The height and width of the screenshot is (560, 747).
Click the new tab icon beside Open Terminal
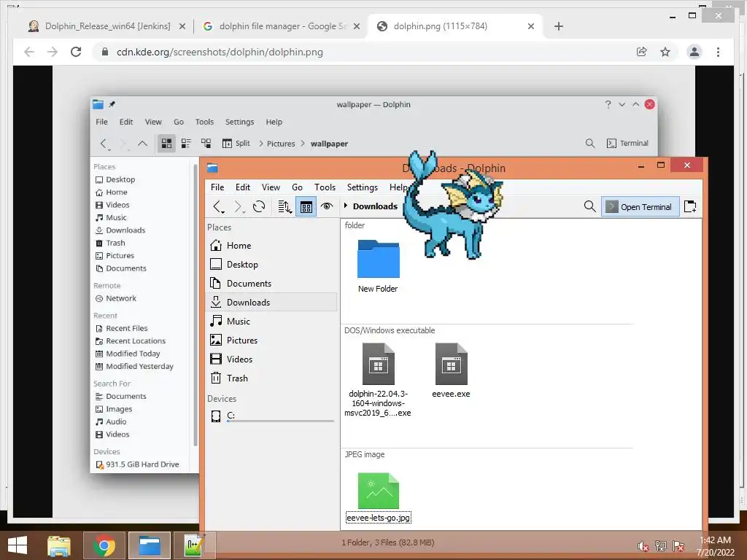tap(690, 206)
